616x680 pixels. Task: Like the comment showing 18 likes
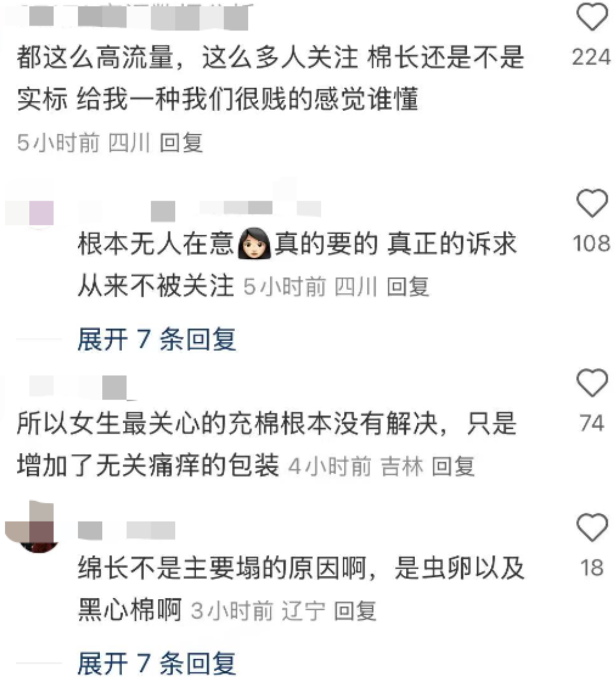[592, 527]
